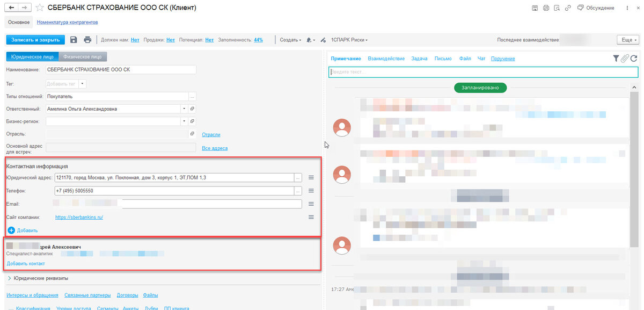Open the Отрасль linked record icon
This screenshot has width=644, height=310.
tap(192, 134)
